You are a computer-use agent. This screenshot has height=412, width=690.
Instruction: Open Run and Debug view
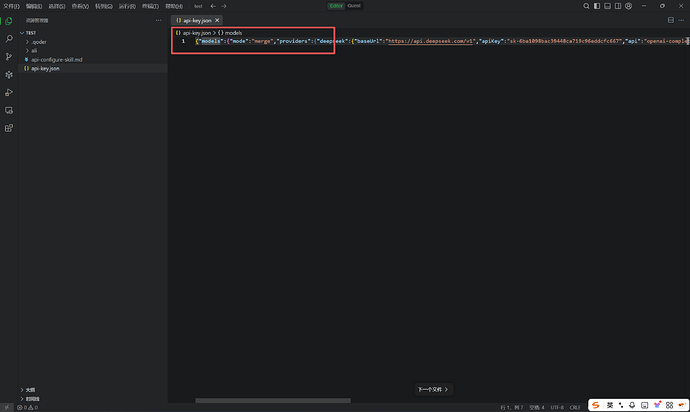pyautogui.click(x=9, y=92)
